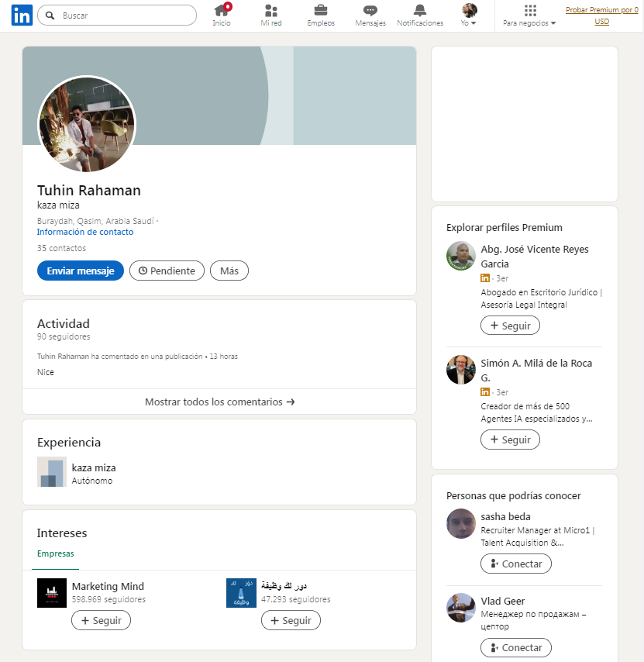Click 35 contactos text
This screenshot has height=662, width=644.
[x=61, y=248]
